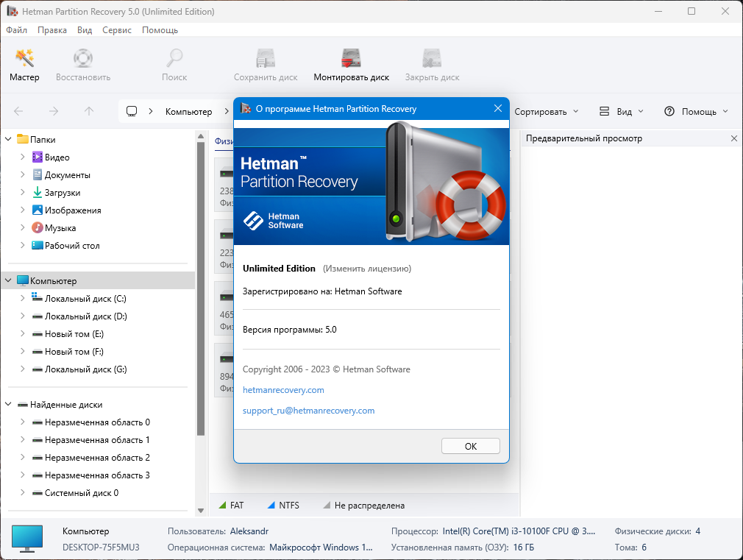
Task: Navigate up one level with up arrow
Action: click(x=88, y=111)
